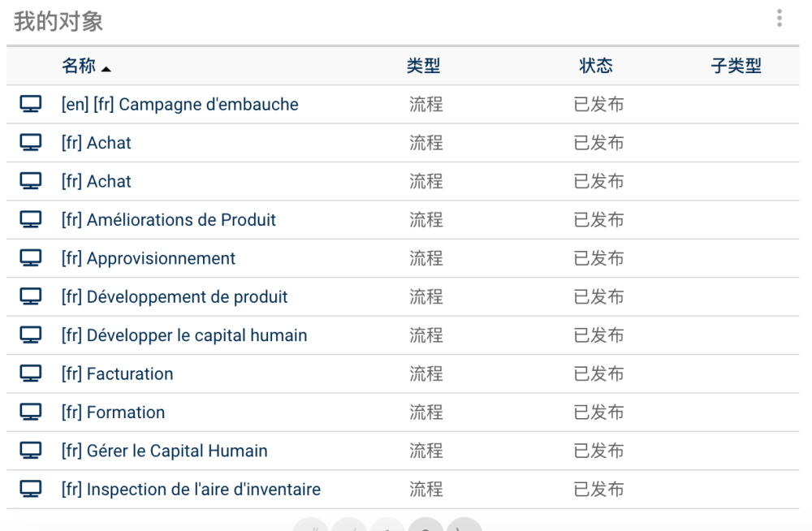The height and width of the screenshot is (531, 812).
Task: Open the Inspection de l'aire d'inventaire link
Action: [x=191, y=490]
